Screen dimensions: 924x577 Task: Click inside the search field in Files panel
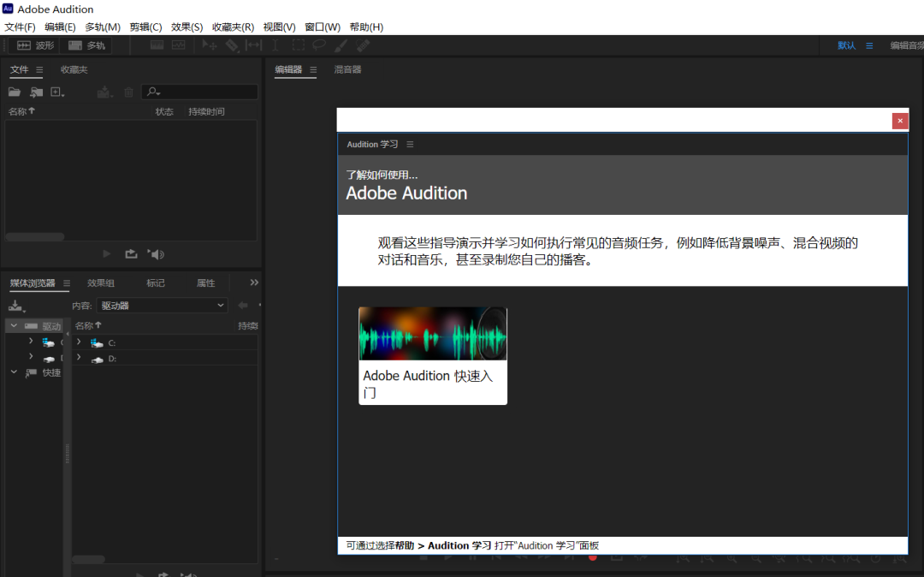pos(205,92)
